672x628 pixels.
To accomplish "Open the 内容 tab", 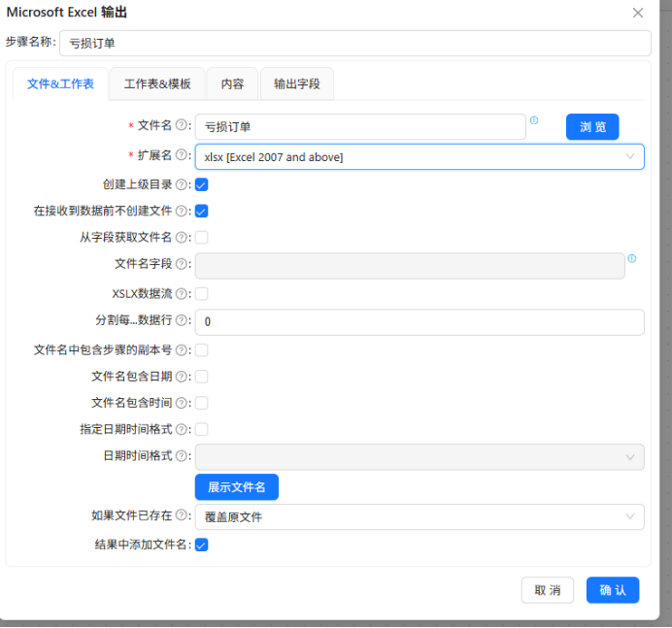I will pyautogui.click(x=232, y=84).
